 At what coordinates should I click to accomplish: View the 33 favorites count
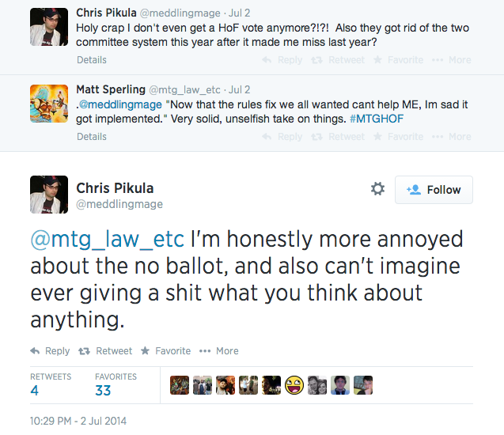click(103, 390)
